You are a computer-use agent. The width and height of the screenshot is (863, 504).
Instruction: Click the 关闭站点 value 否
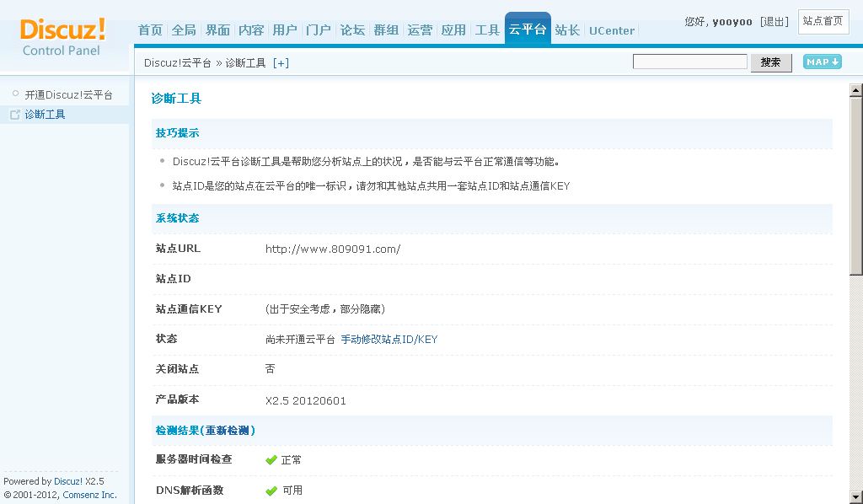point(270,368)
